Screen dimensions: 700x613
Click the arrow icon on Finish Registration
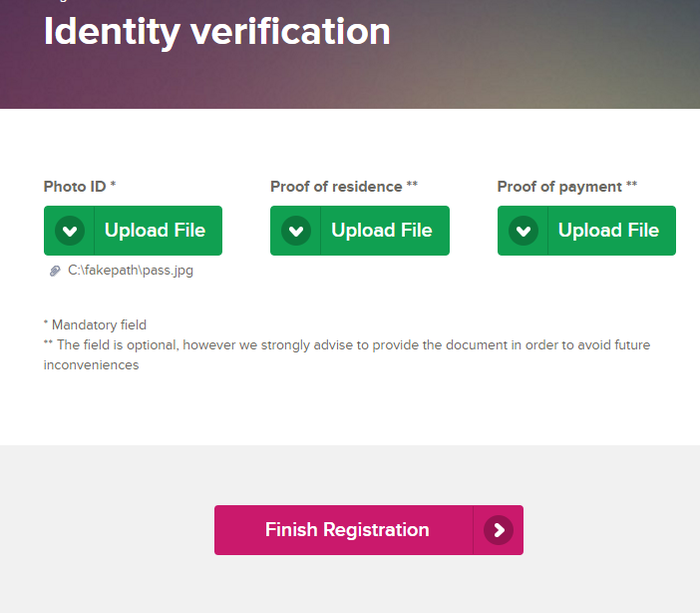point(498,530)
